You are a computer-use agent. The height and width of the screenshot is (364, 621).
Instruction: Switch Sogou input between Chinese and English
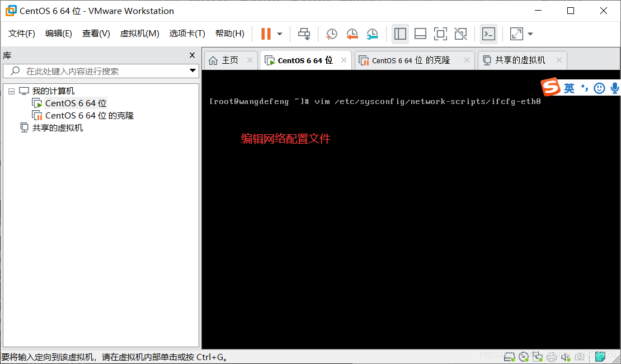[x=568, y=88]
